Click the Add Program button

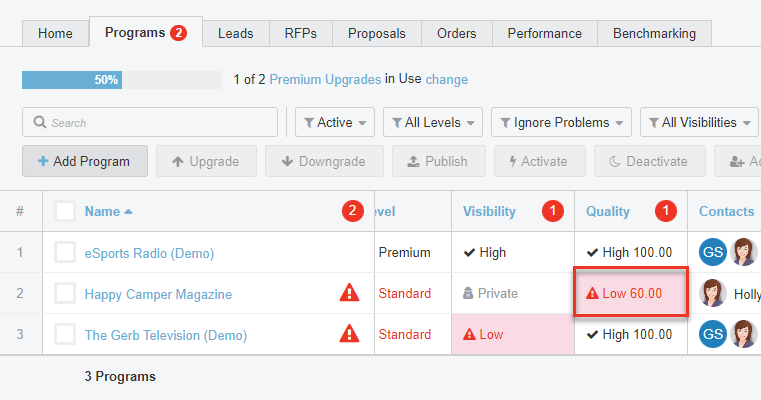tap(85, 161)
